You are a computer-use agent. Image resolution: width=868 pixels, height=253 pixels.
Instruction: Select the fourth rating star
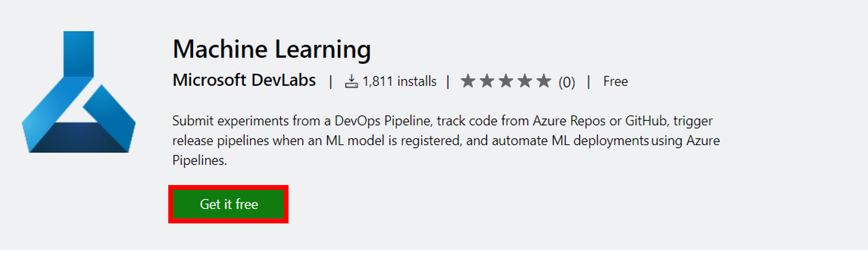[x=525, y=81]
